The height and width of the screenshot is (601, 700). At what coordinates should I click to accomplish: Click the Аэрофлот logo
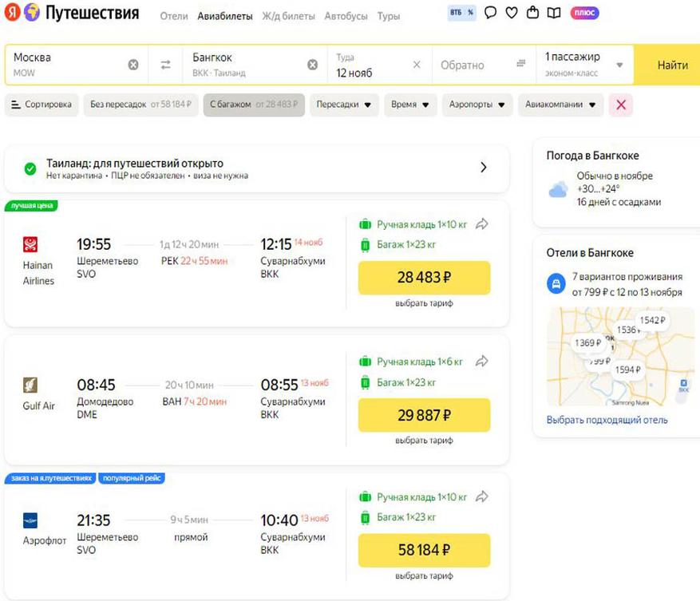[x=30, y=520]
